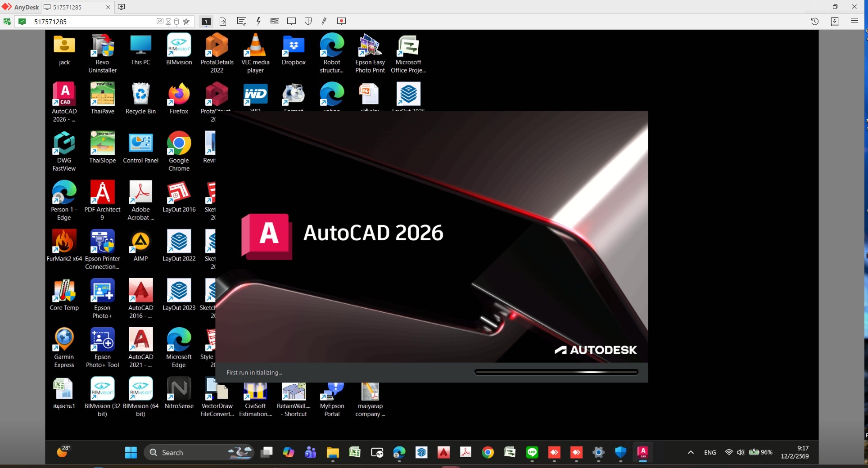Image resolution: width=868 pixels, height=468 pixels.
Task: Select the Google Chrome desktop shortcut
Action: 179,152
